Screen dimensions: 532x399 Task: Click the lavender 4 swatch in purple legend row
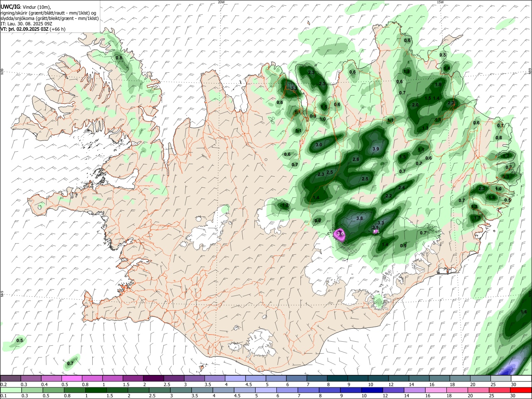click(235, 378)
